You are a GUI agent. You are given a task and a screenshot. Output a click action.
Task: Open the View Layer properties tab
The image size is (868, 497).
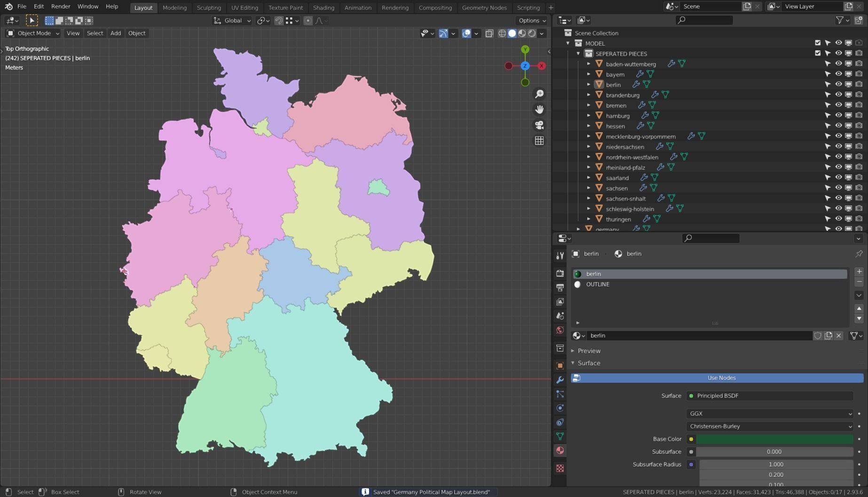point(560,301)
